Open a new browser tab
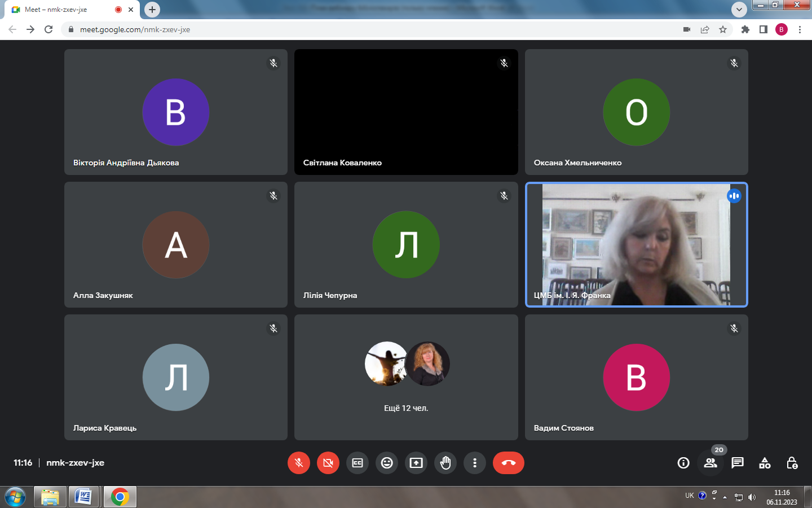The height and width of the screenshot is (508, 812). point(152,10)
